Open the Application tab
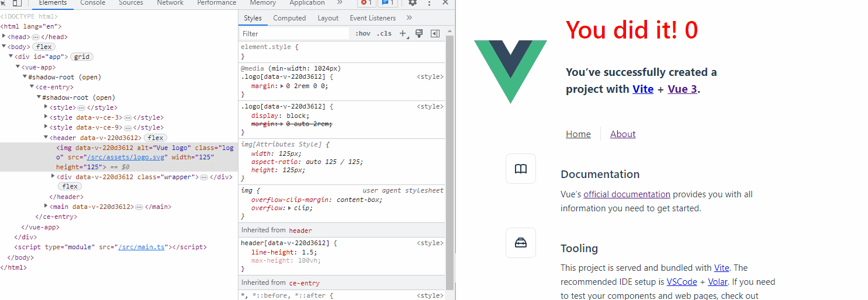The height and width of the screenshot is (300, 868). [x=307, y=3]
